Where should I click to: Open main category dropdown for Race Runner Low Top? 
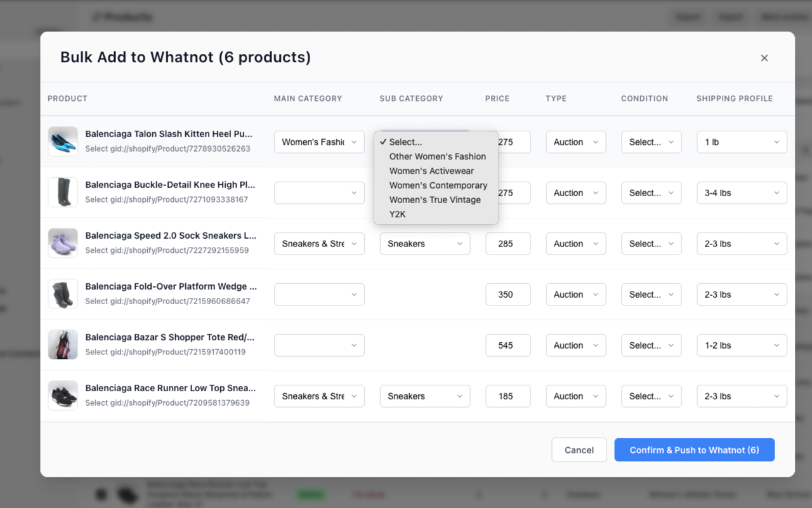pyautogui.click(x=319, y=396)
